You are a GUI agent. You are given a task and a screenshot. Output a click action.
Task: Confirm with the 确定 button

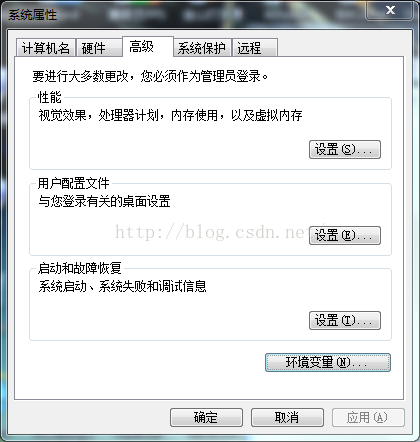pos(206,417)
